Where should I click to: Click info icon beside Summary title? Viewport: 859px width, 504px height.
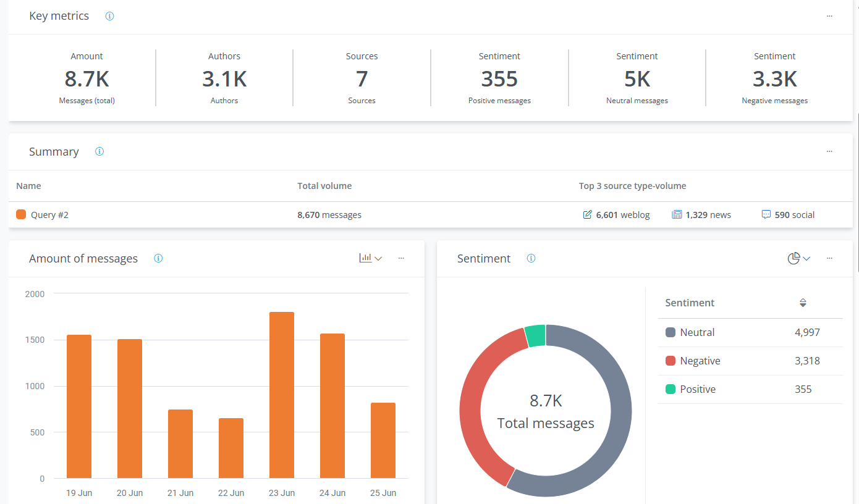click(x=99, y=151)
